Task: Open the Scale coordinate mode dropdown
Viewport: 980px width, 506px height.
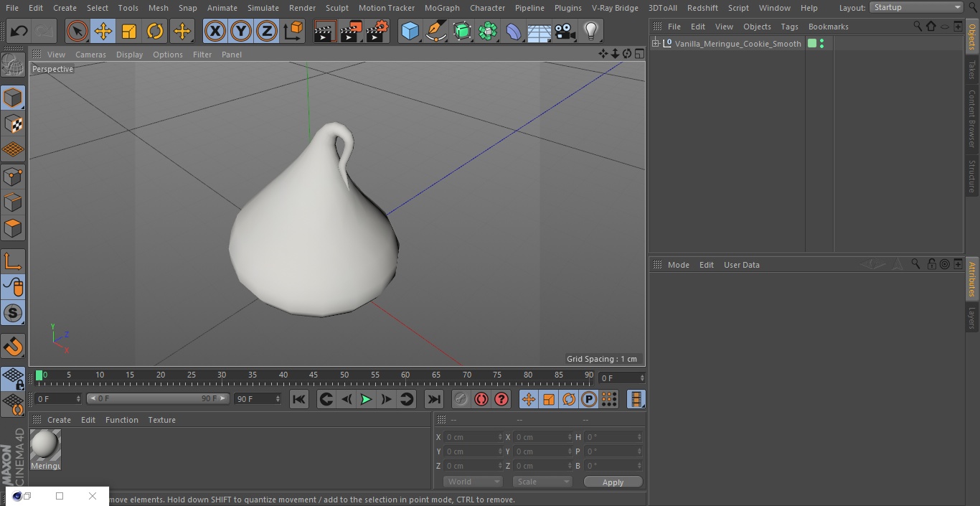Action: tap(542, 482)
